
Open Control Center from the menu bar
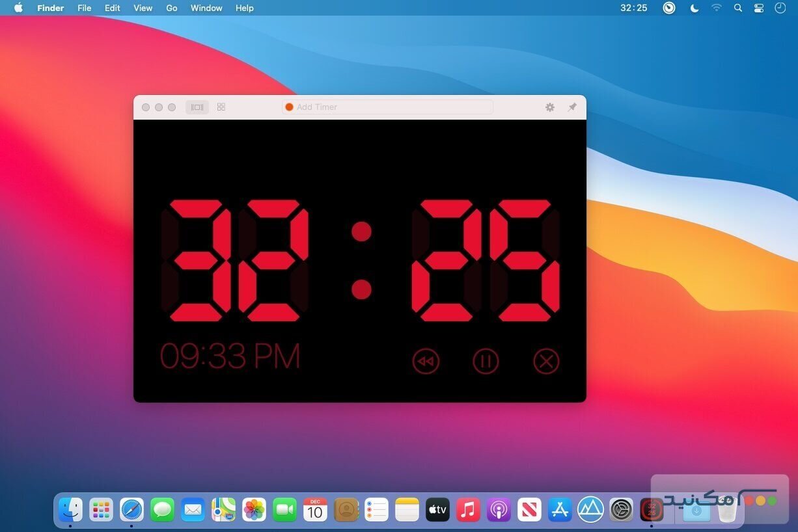[758, 8]
